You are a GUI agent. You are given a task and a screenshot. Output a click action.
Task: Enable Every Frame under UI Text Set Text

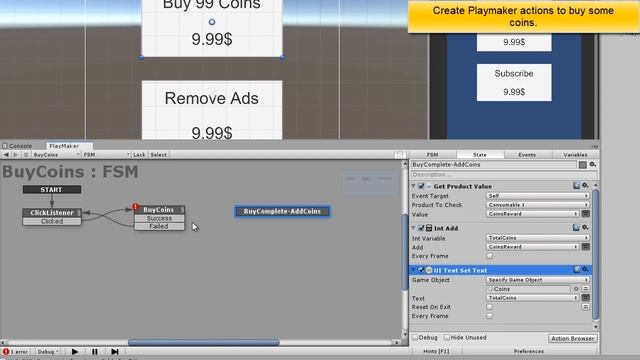tap(489, 316)
